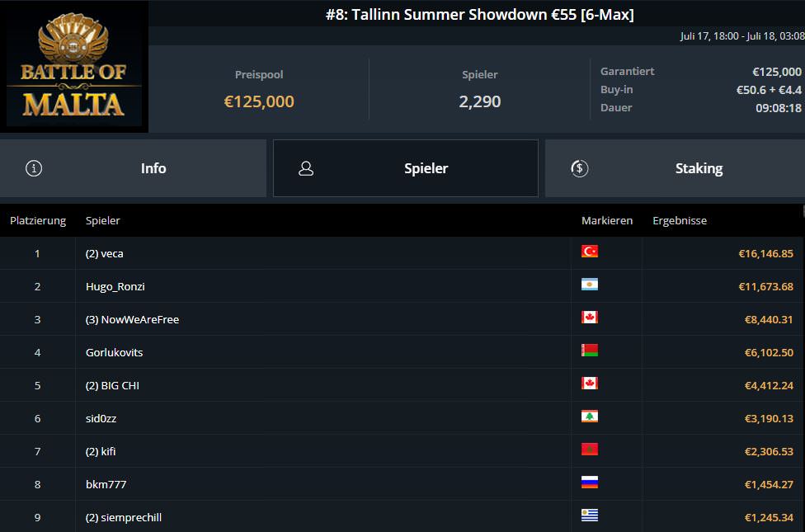Select player BIG CHI's row
805x532 pixels.
point(112,385)
